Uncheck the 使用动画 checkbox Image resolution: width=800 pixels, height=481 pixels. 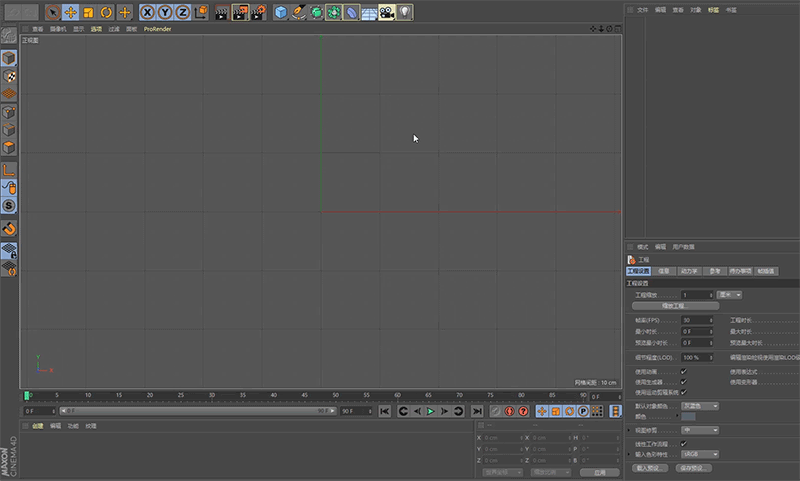tap(683, 371)
